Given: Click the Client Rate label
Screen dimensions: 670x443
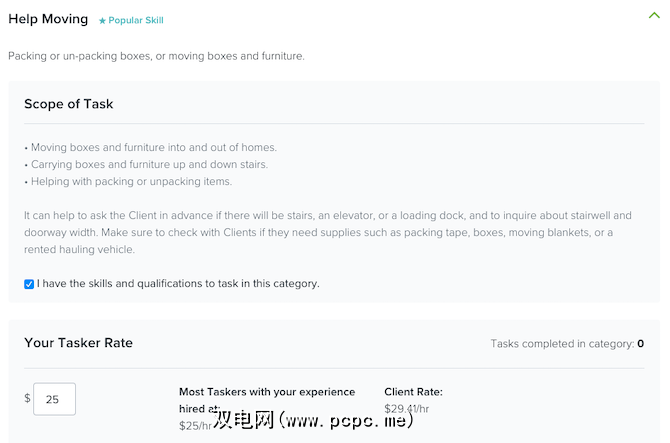Looking at the screenshot, I should [x=413, y=392].
